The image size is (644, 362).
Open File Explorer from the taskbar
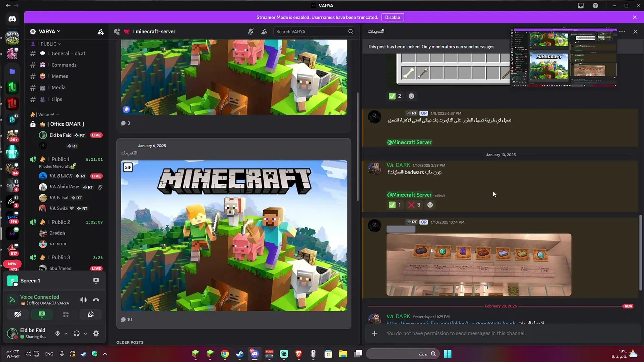[343, 354]
